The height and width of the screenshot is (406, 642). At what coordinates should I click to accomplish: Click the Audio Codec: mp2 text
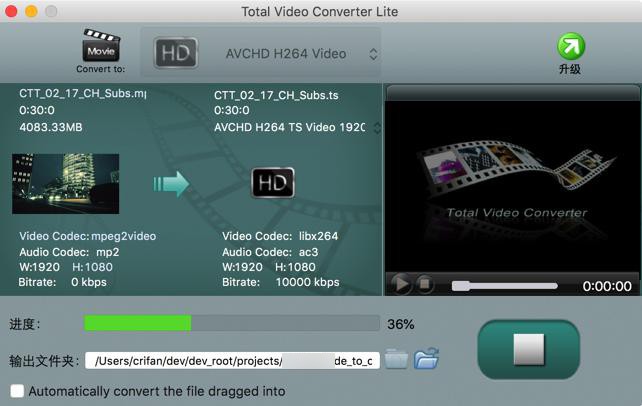pos(69,252)
